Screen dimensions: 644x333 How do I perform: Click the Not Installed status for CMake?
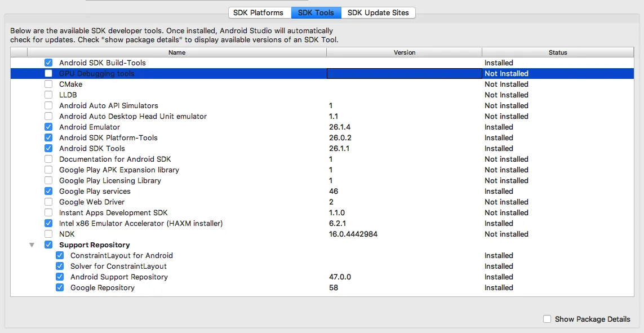click(x=507, y=84)
